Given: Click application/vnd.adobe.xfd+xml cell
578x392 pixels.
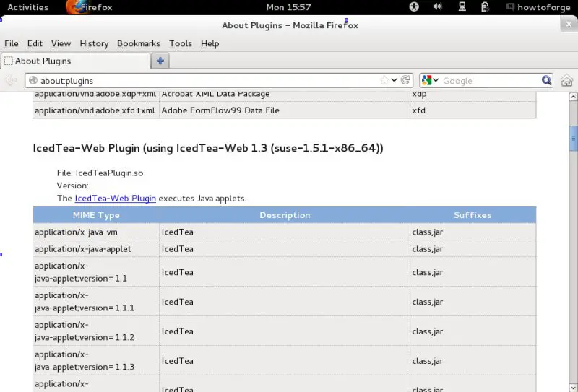Looking at the screenshot, I should pos(96,110).
